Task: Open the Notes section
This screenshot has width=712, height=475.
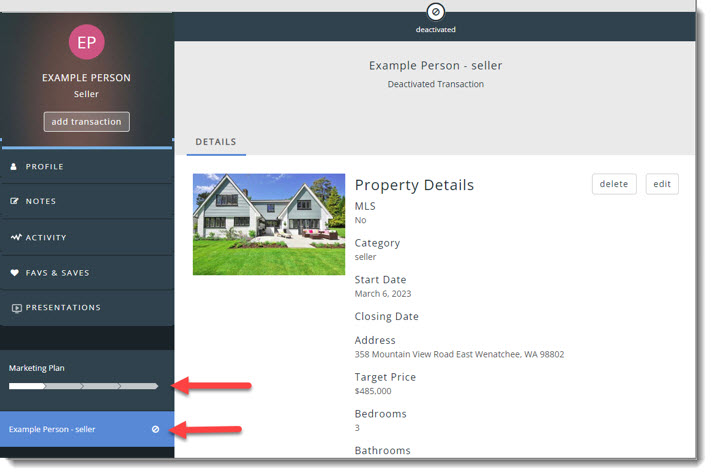Action: (x=87, y=201)
